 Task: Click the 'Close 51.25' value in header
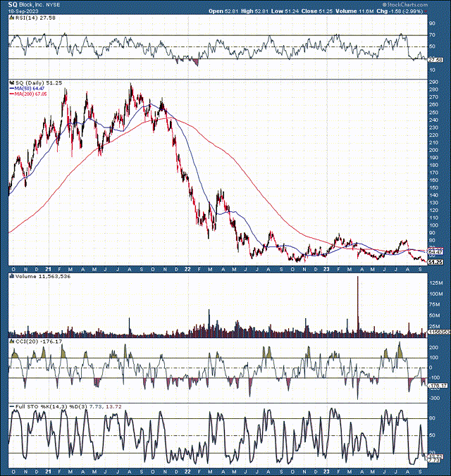pyautogui.click(x=316, y=11)
